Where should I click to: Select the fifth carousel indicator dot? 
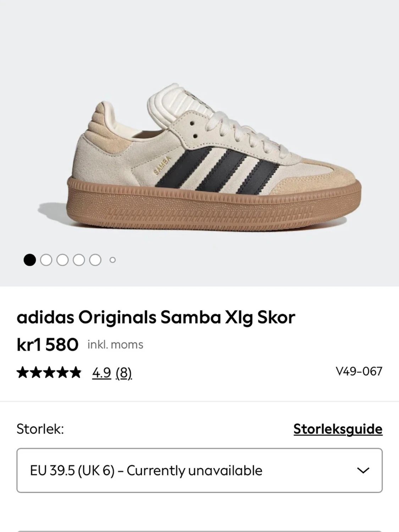click(x=94, y=260)
